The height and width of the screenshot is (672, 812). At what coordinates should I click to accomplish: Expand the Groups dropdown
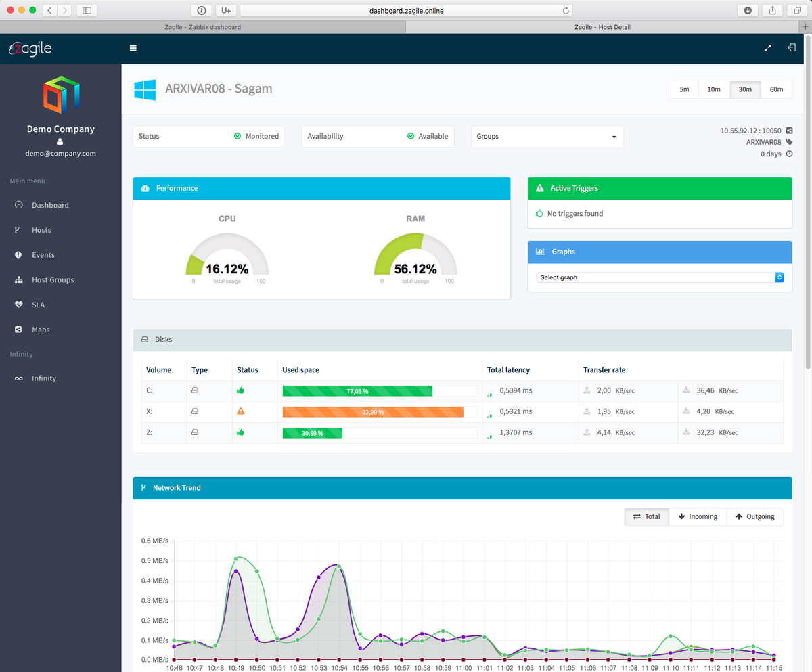pyautogui.click(x=547, y=136)
